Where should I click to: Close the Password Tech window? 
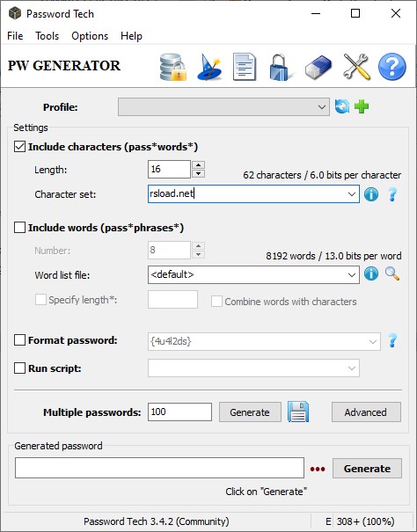click(396, 13)
